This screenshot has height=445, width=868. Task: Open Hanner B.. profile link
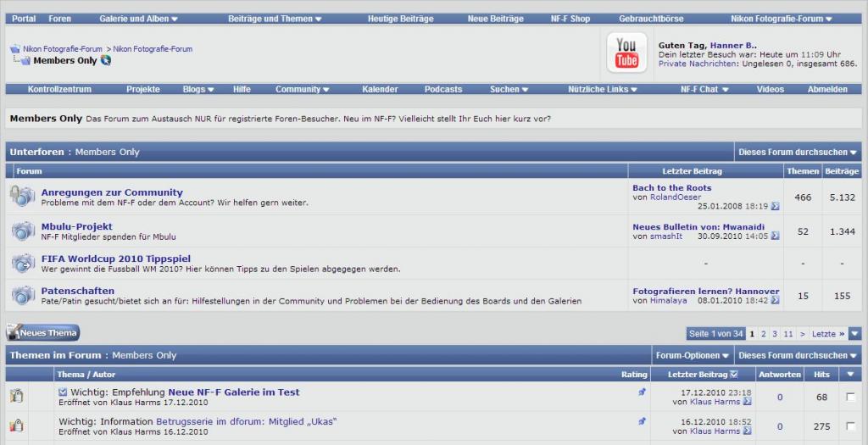click(733, 46)
